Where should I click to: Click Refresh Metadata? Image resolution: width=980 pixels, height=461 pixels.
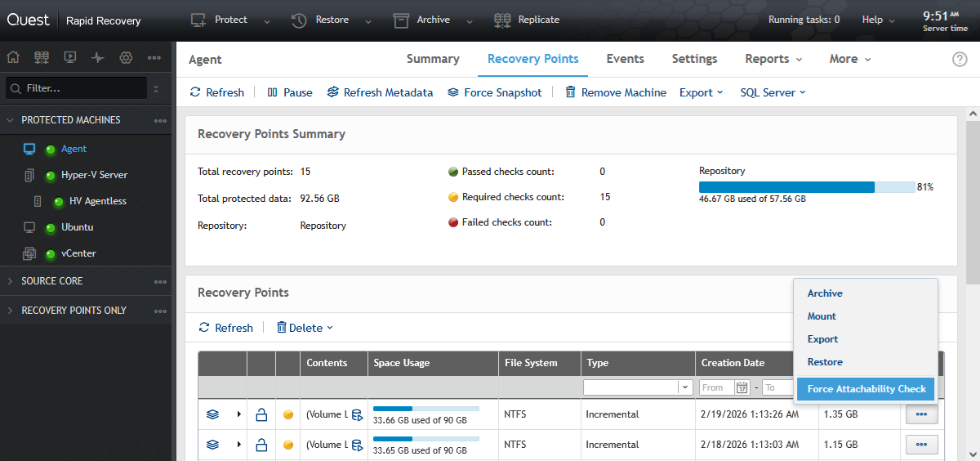point(380,92)
